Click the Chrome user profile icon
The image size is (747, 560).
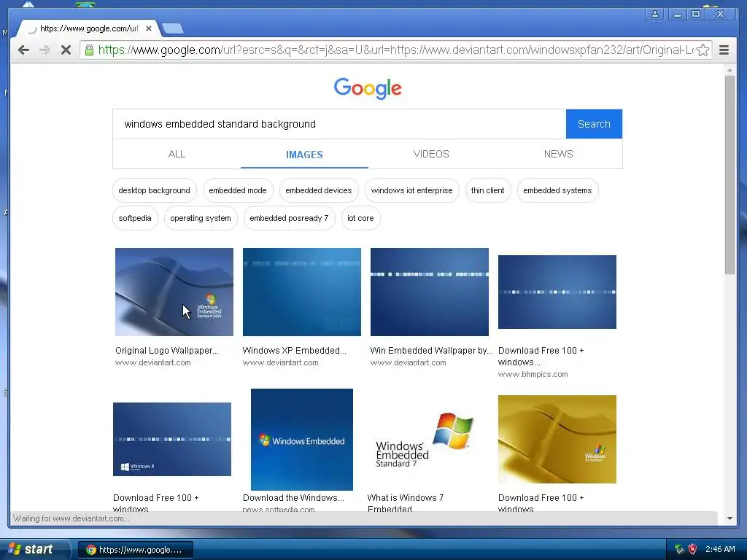655,14
